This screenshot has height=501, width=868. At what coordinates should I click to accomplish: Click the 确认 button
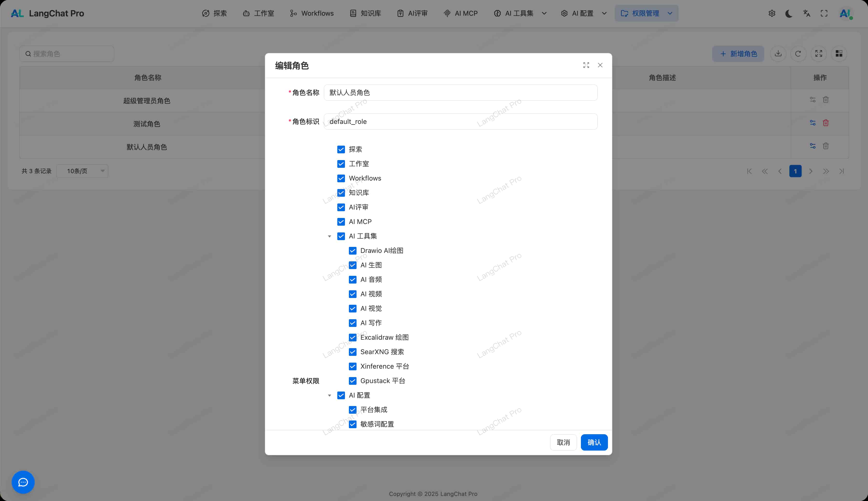pyautogui.click(x=594, y=442)
